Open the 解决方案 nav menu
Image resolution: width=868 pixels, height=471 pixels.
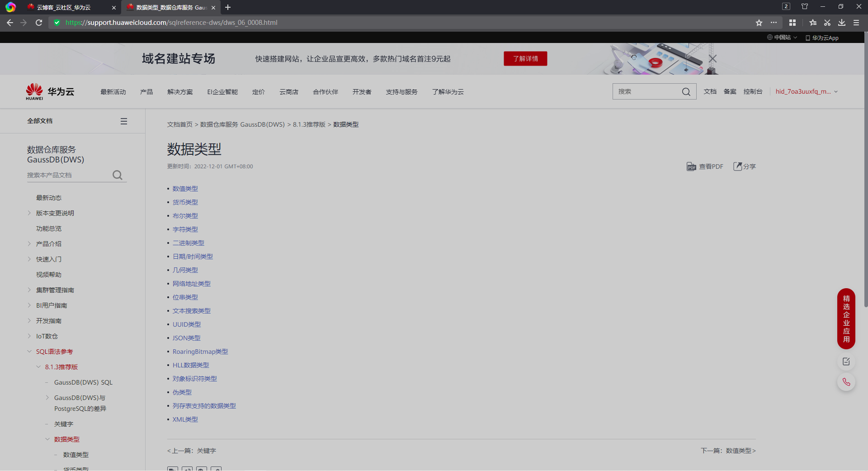pos(180,92)
